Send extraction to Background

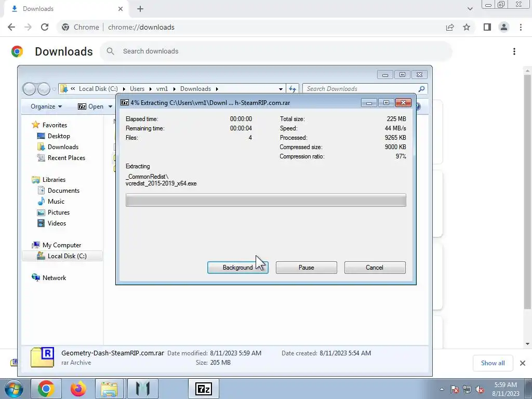[x=237, y=268]
